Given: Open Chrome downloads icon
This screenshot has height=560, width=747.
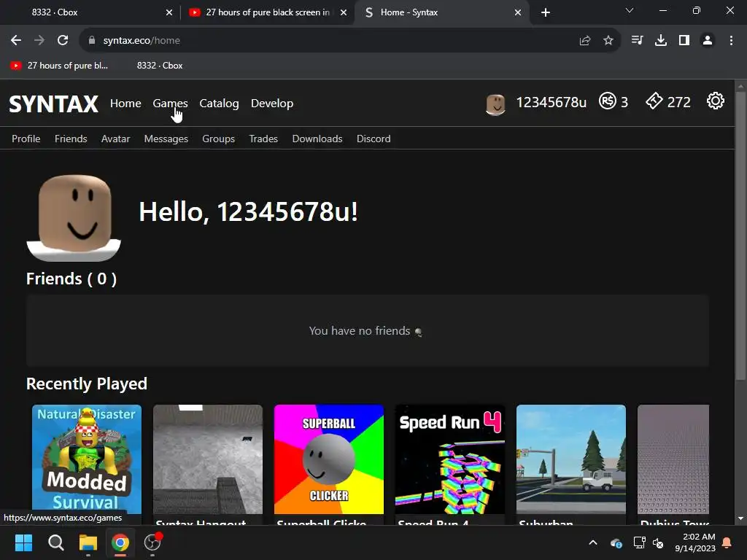Looking at the screenshot, I should point(661,41).
